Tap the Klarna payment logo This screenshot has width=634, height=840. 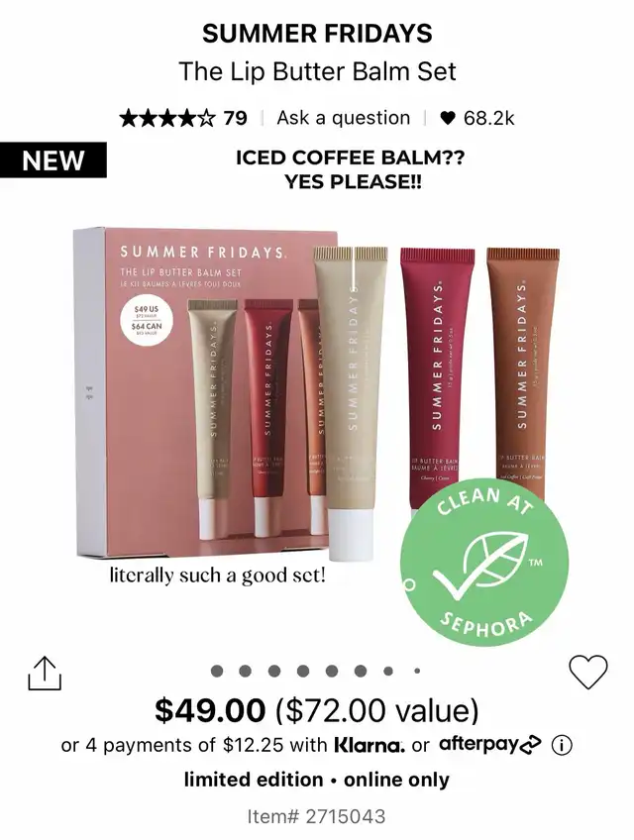(x=370, y=745)
